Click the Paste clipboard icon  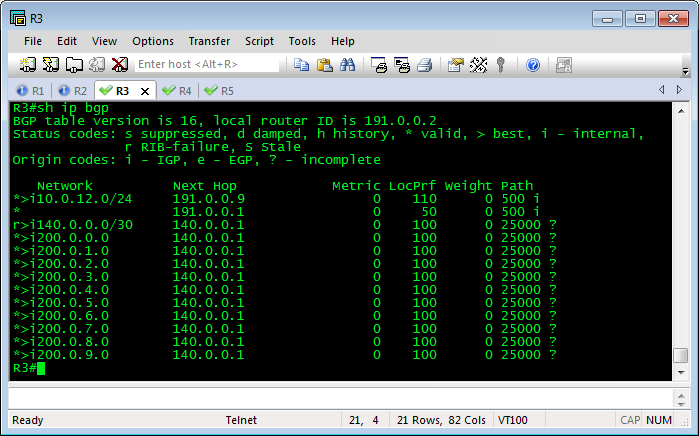click(325, 65)
